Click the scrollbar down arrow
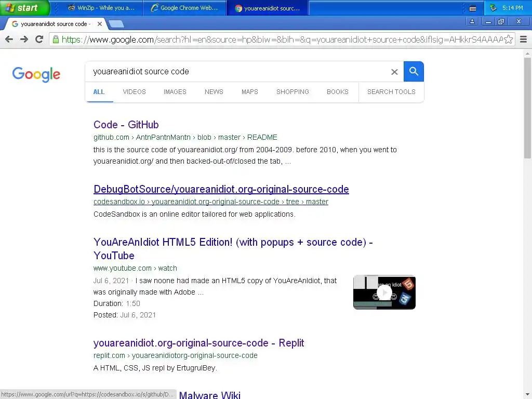Viewport: 532px width, 399px height. pyautogui.click(x=527, y=395)
